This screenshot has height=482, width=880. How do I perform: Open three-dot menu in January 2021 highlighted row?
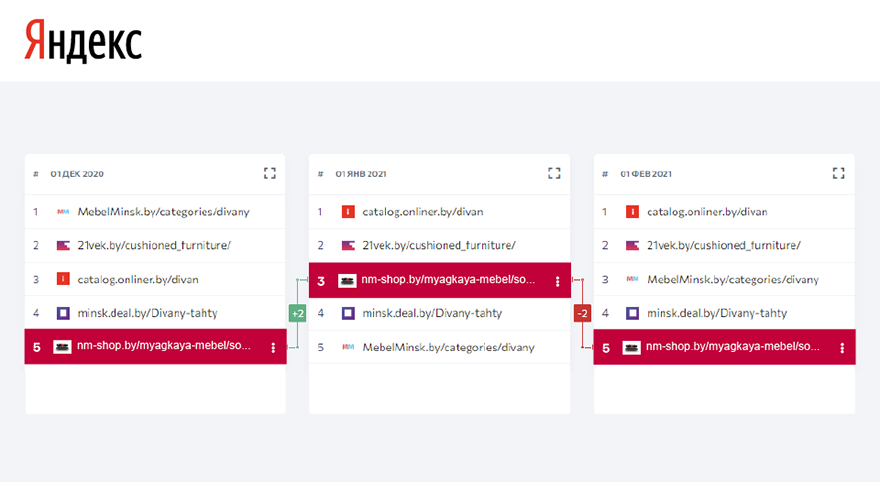(x=557, y=281)
